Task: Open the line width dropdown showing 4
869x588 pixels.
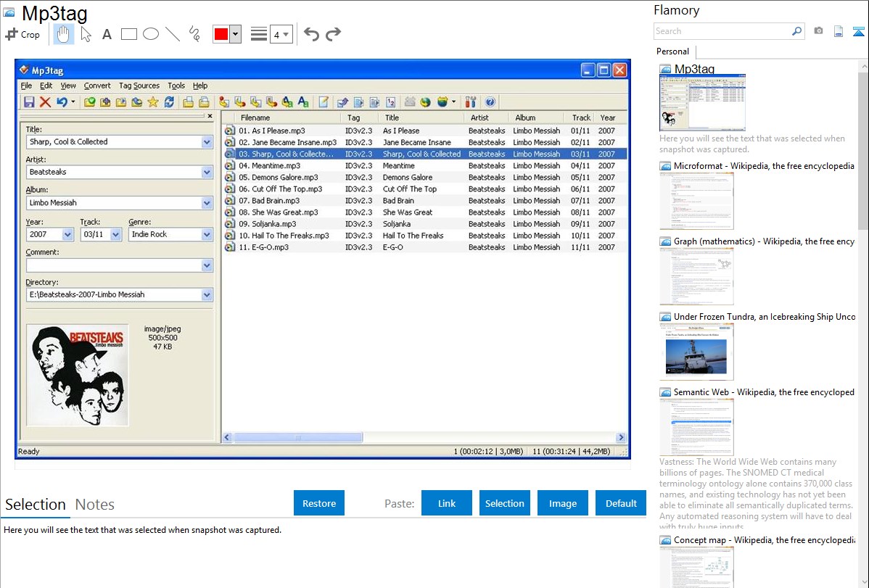Action: point(280,34)
